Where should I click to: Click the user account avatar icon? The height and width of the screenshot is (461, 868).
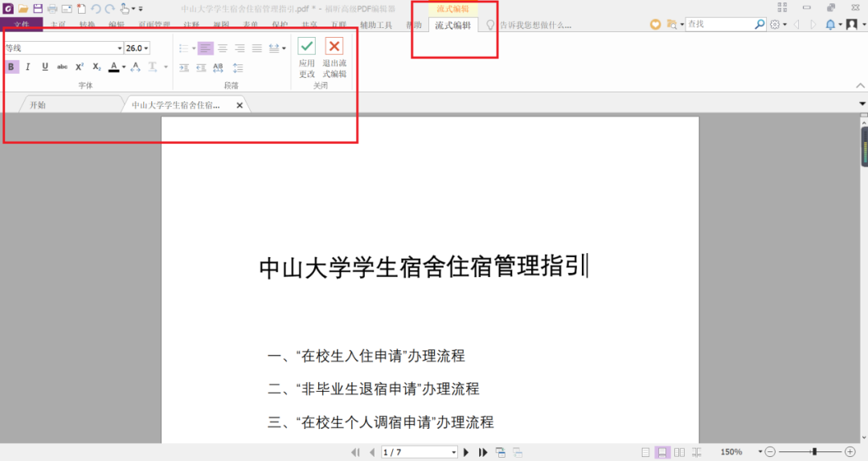[852, 24]
